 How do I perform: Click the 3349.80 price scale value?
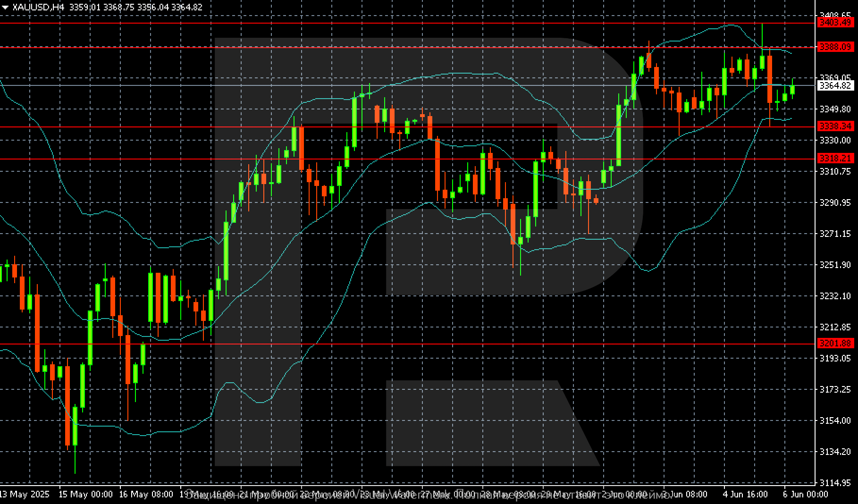click(835, 109)
